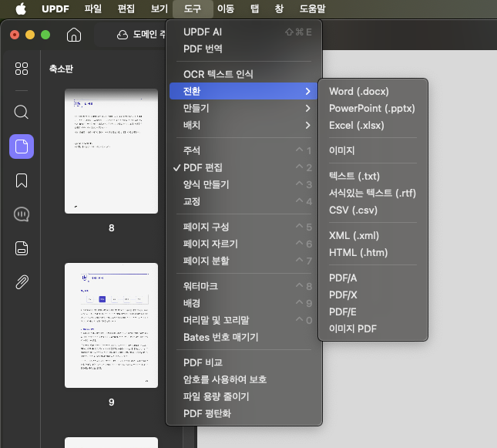This screenshot has height=448, width=497.
Task: Open the 보기 menu
Action: (x=159, y=8)
